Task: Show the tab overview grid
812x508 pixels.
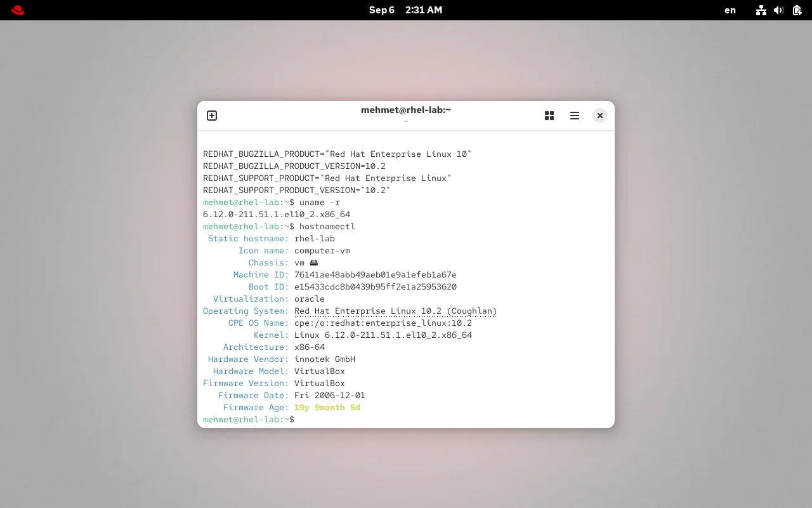Action: coord(549,116)
